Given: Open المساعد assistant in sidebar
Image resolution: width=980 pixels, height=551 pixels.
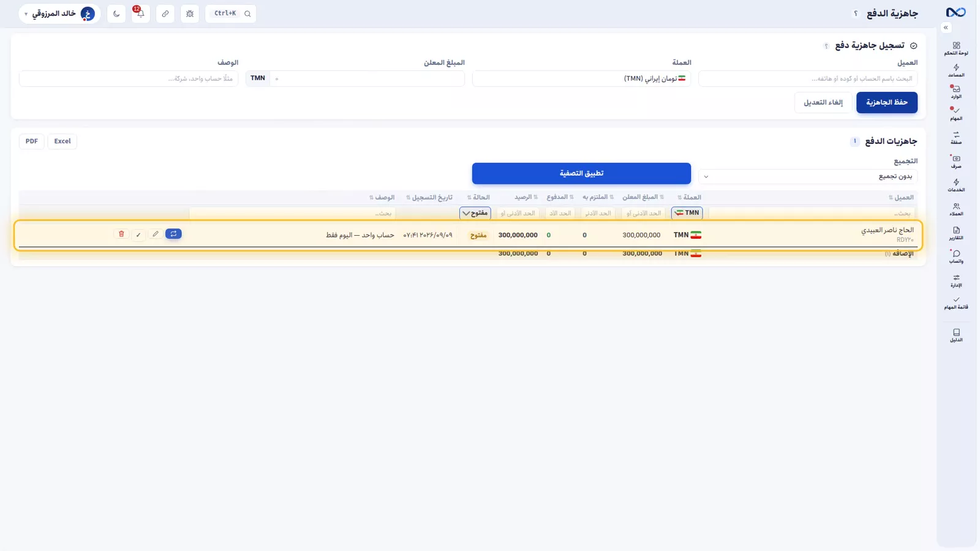Looking at the screenshot, I should point(956,70).
